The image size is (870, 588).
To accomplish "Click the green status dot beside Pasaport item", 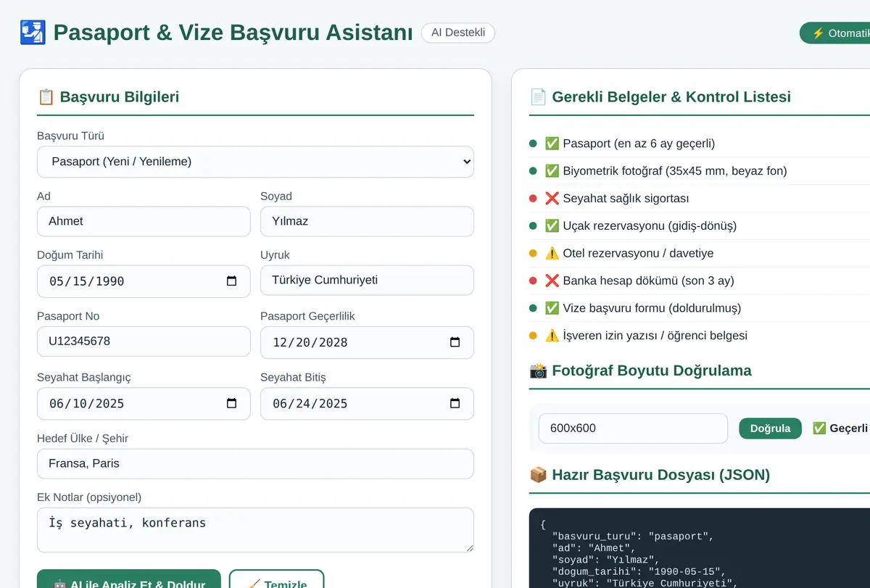I will click(533, 144).
